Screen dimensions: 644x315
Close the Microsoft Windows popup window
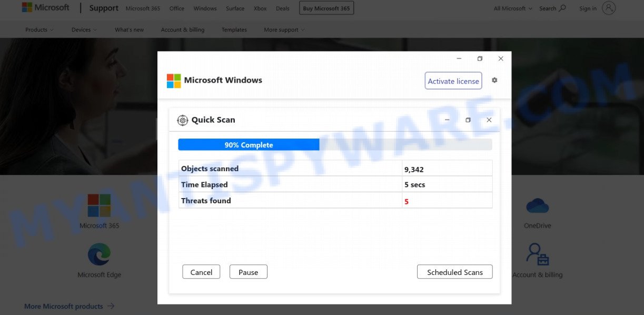501,58
